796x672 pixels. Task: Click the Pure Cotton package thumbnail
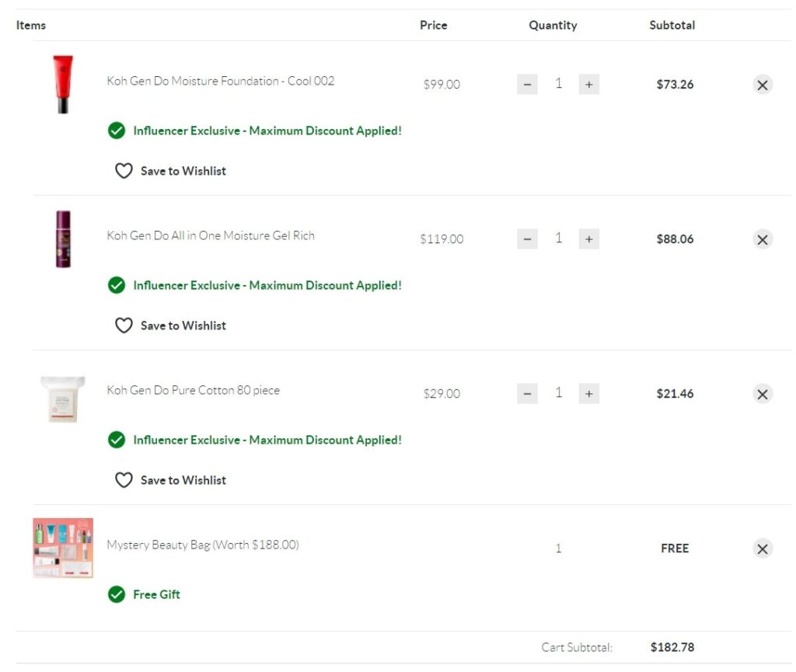[x=63, y=398]
